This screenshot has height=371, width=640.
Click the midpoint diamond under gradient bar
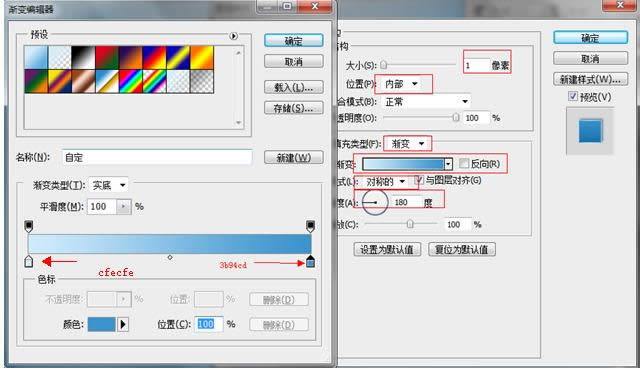pyautogui.click(x=170, y=257)
